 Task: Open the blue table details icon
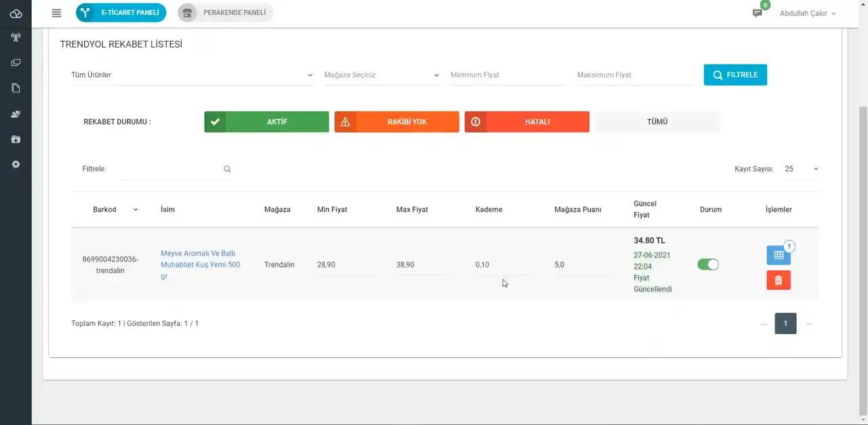(x=778, y=255)
